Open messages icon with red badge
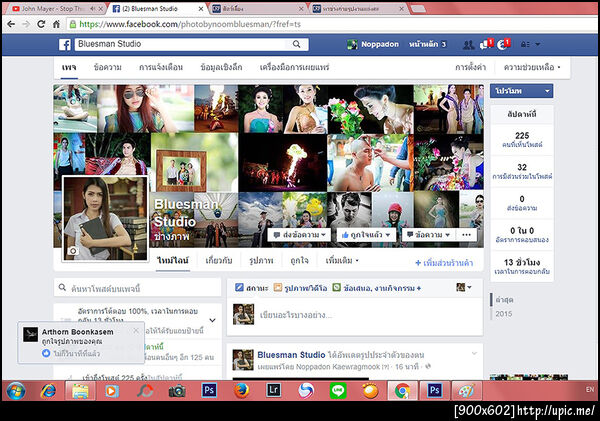This screenshot has height=421, width=600. pyautogui.click(x=486, y=44)
